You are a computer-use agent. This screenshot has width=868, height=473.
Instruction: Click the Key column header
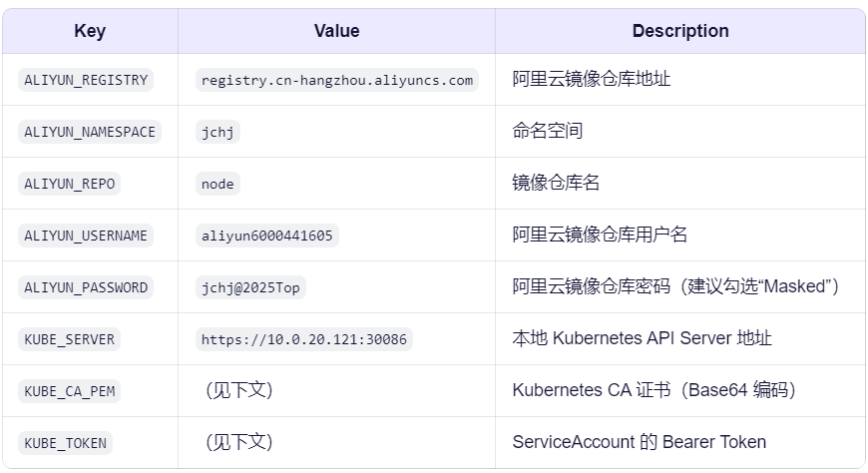(90, 31)
